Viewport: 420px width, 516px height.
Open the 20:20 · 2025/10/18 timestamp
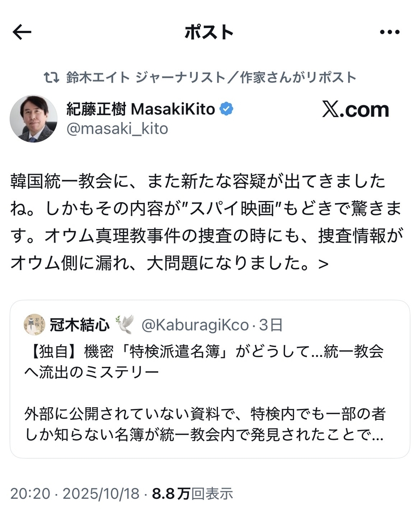[x=75, y=494]
